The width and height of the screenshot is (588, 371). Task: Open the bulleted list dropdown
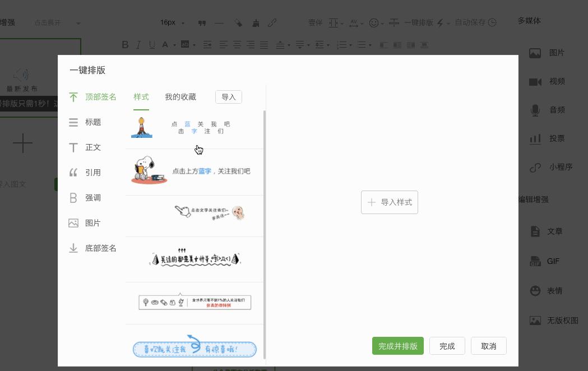[x=364, y=45]
